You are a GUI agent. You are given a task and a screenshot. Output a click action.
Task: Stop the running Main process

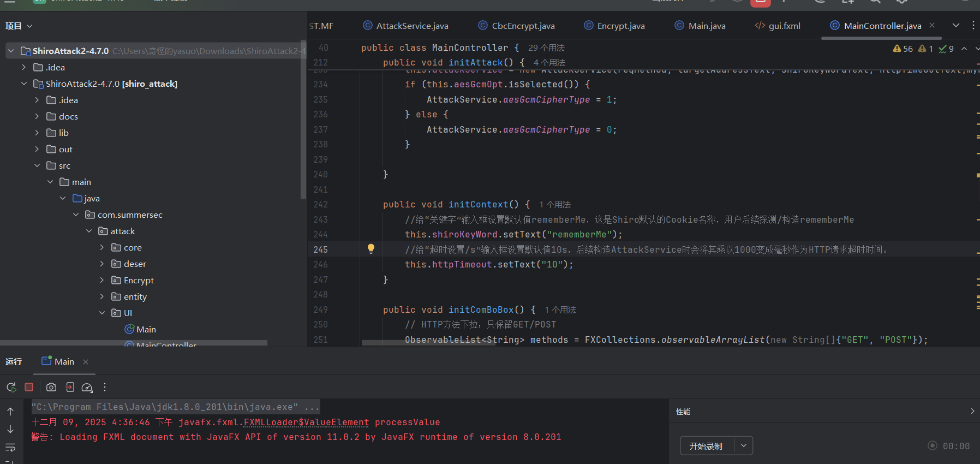[29, 387]
